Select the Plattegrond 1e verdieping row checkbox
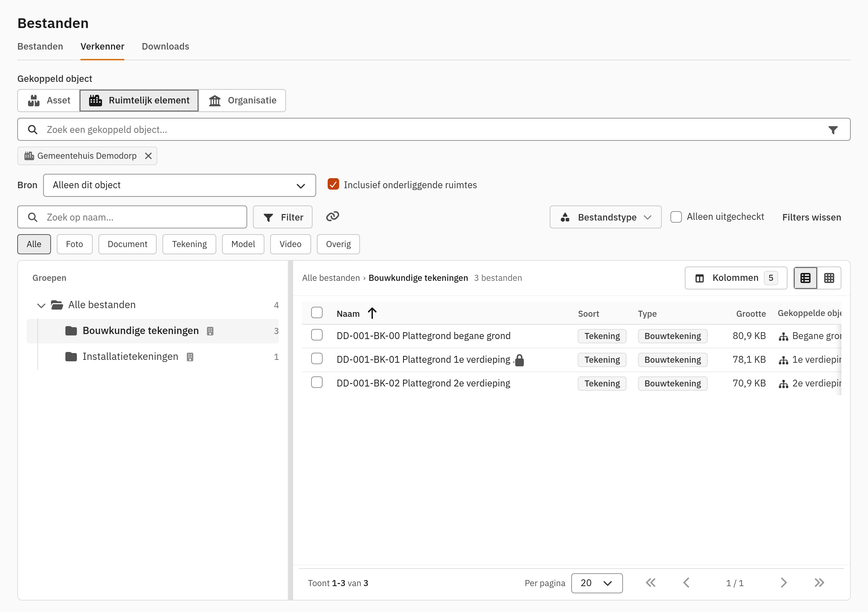Viewport: 868px width, 612px height. pyautogui.click(x=317, y=359)
